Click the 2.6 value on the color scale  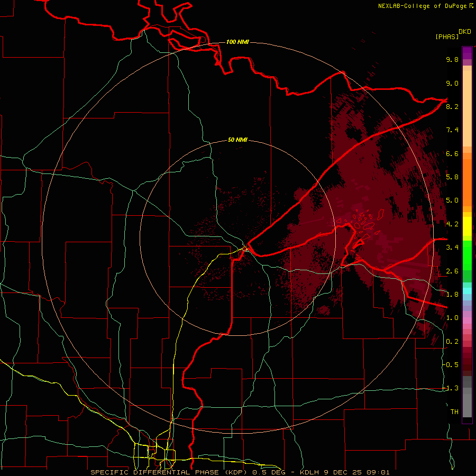tap(452, 271)
